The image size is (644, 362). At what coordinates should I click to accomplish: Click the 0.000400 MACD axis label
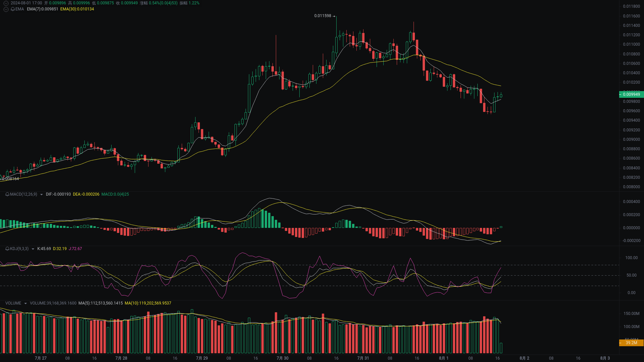tap(631, 202)
